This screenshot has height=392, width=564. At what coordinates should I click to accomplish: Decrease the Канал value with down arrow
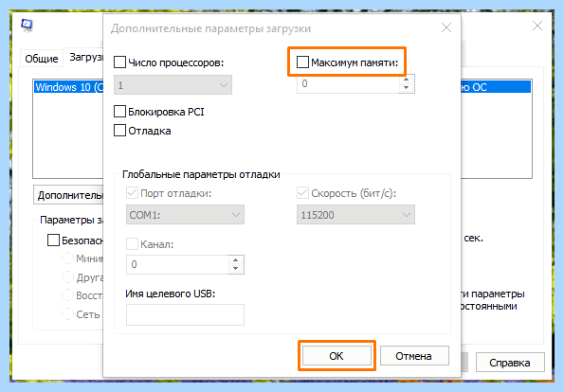(236, 268)
